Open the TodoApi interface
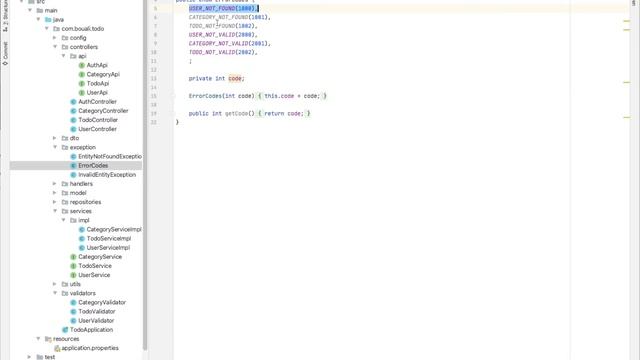 (98, 83)
